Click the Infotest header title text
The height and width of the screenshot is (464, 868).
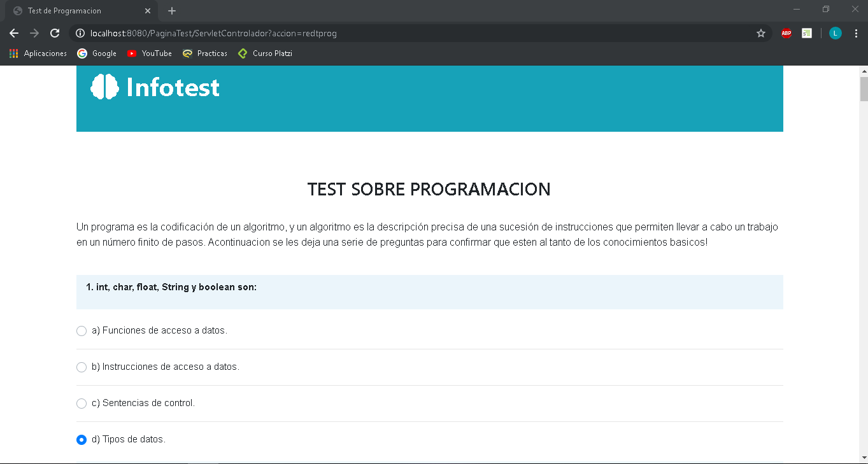173,87
